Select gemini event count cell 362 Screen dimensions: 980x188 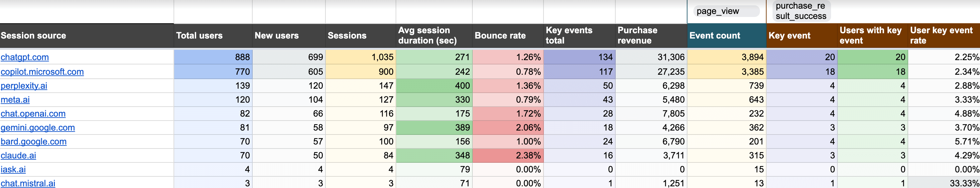point(727,128)
